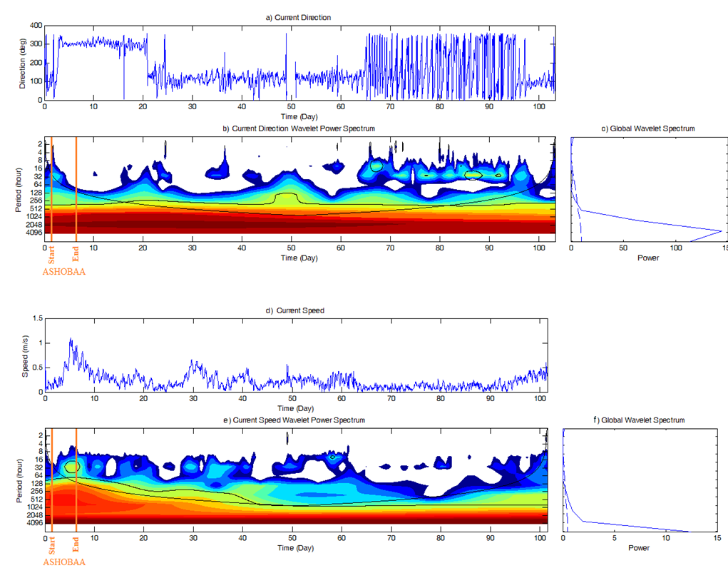Click the orange 'Start' label below panel e

click(51, 545)
